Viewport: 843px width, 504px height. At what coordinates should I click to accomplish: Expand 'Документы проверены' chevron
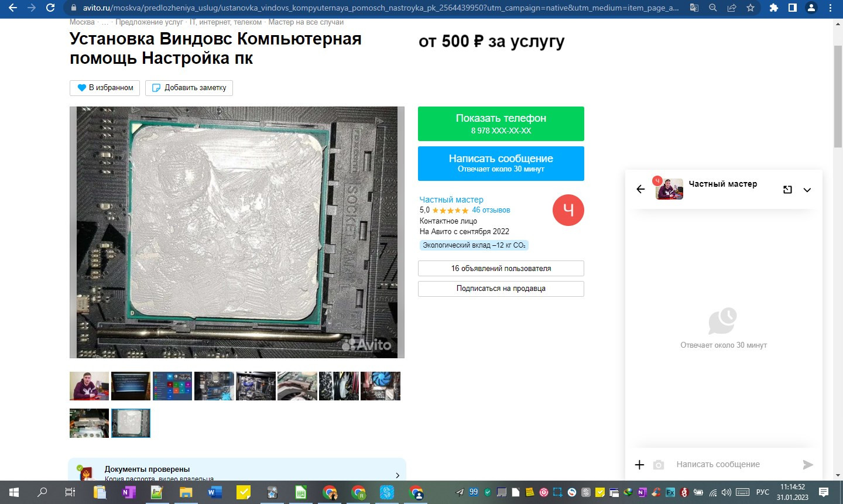397,475
